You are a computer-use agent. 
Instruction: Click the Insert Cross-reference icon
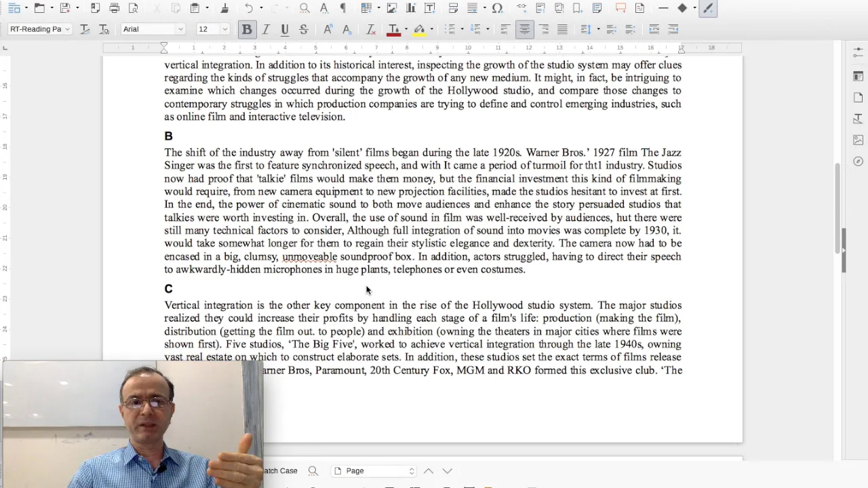pos(597,8)
